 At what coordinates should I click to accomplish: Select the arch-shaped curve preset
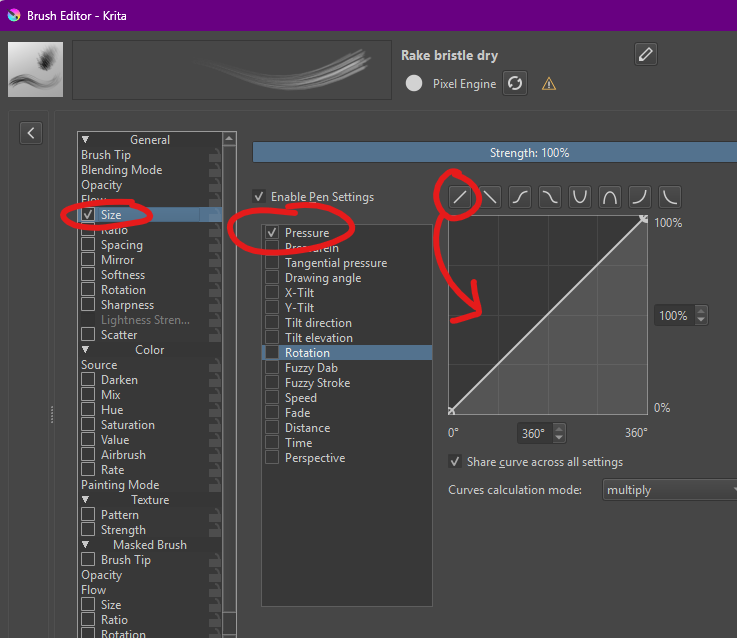[x=610, y=197]
